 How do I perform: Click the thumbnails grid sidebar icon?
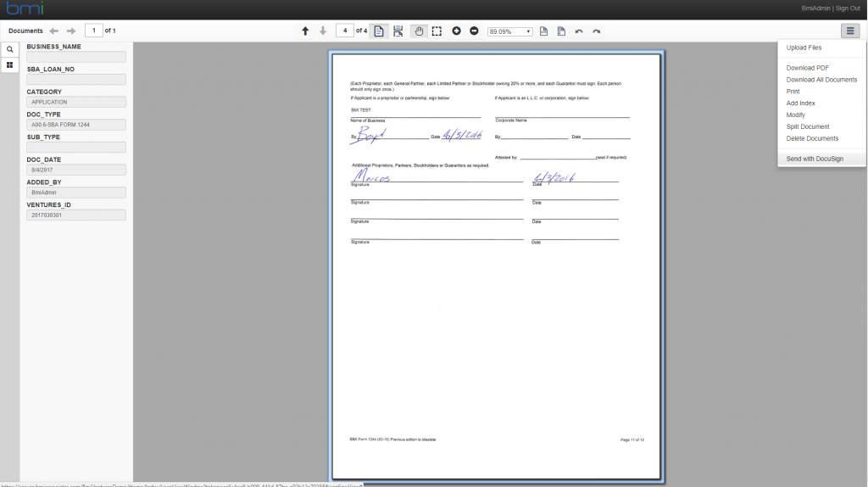pyautogui.click(x=10, y=65)
